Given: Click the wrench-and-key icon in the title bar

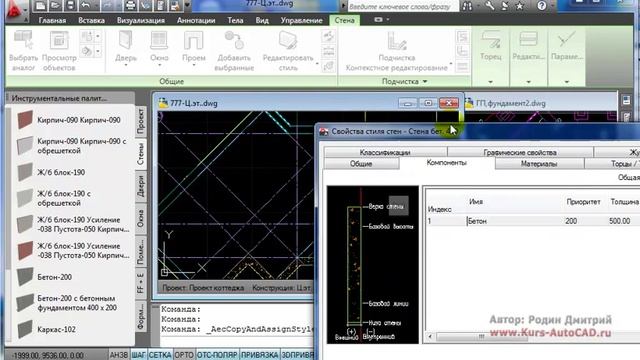Looking at the screenshot, I should point(490,6).
